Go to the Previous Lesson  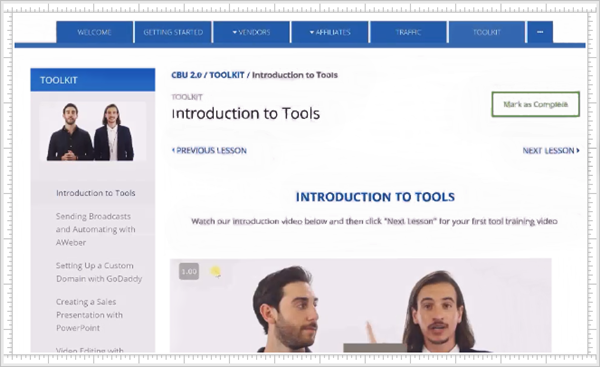(x=209, y=150)
